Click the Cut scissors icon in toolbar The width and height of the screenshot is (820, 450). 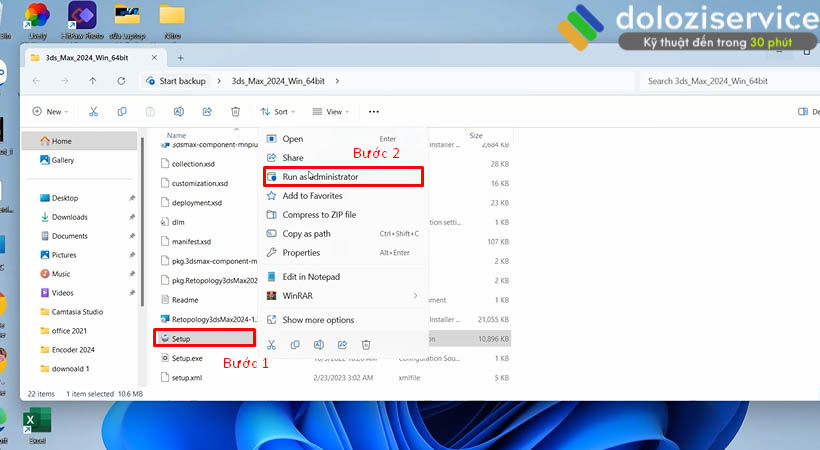[93, 112]
